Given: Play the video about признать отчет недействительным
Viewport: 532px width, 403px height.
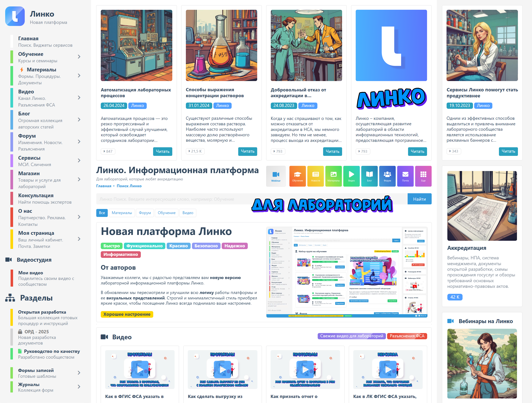Looking at the screenshot, I should click(x=305, y=369).
